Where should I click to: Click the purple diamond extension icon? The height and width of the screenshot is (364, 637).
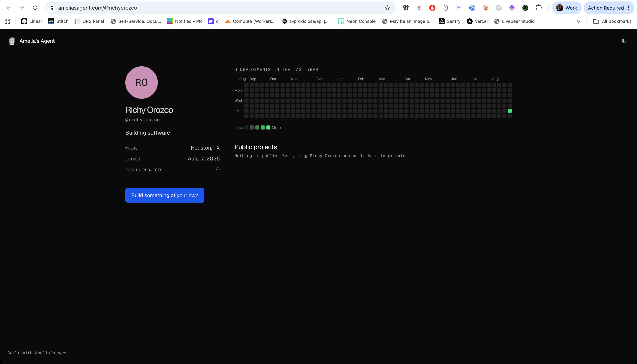pos(512,8)
